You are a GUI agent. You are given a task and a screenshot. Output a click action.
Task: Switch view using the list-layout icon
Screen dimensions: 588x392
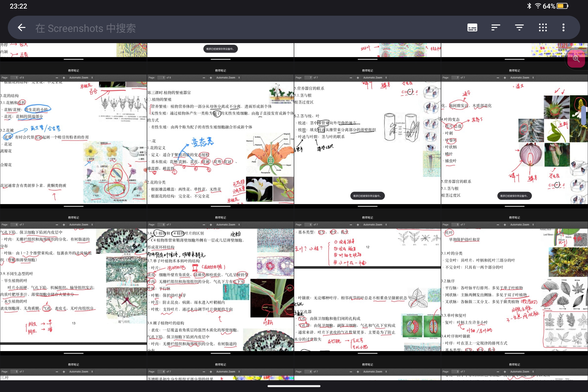pyautogui.click(x=472, y=27)
